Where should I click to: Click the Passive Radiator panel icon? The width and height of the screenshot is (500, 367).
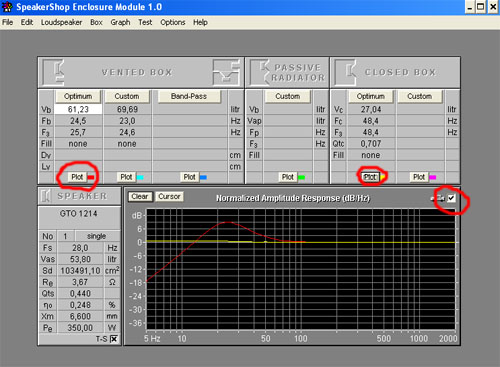pos(259,72)
